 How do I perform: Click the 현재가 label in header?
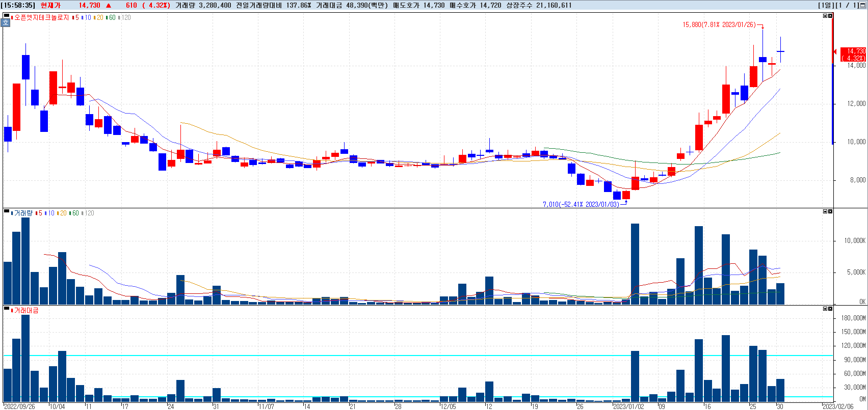[50, 5]
